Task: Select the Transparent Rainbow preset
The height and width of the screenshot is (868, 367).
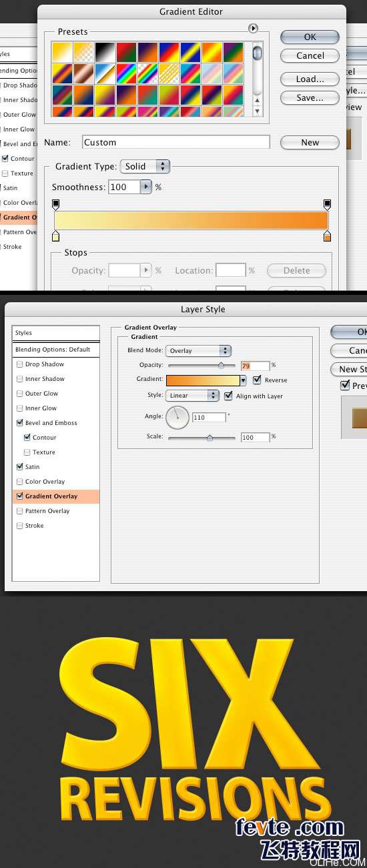Action: click(x=147, y=73)
